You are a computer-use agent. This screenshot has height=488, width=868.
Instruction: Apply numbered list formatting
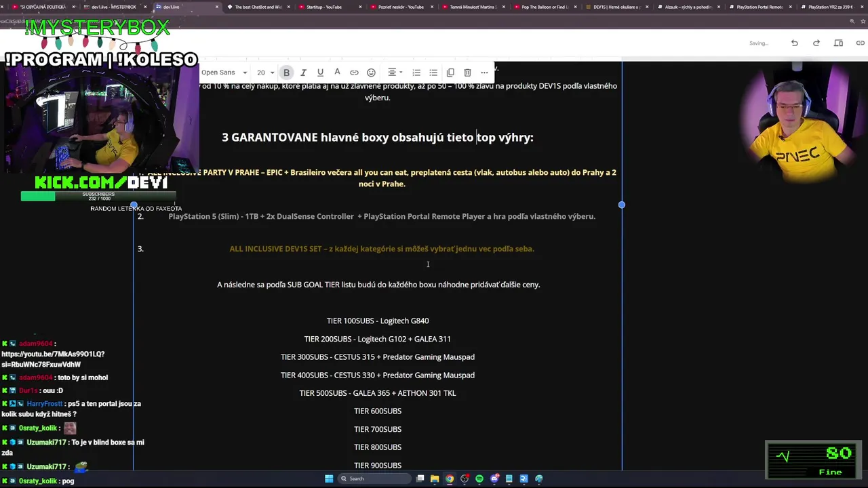coord(416,73)
